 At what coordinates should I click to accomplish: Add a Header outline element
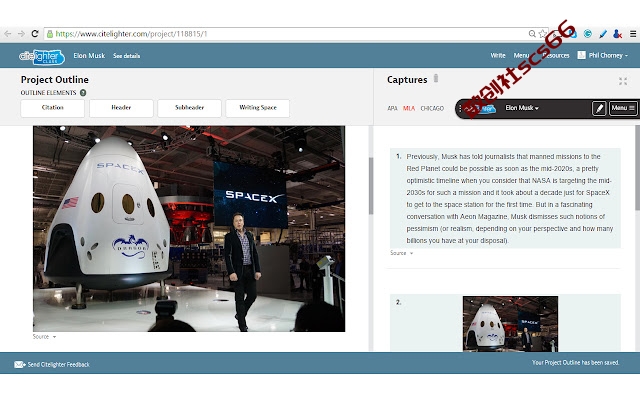click(121, 108)
